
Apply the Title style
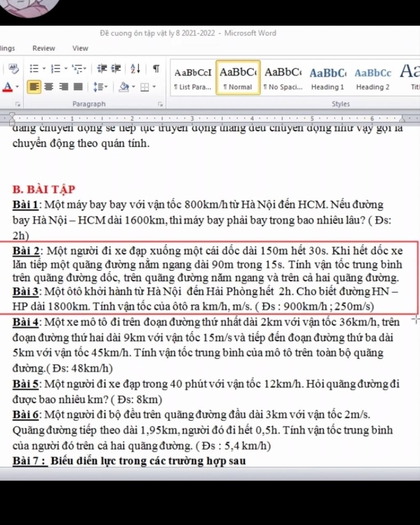click(410, 78)
